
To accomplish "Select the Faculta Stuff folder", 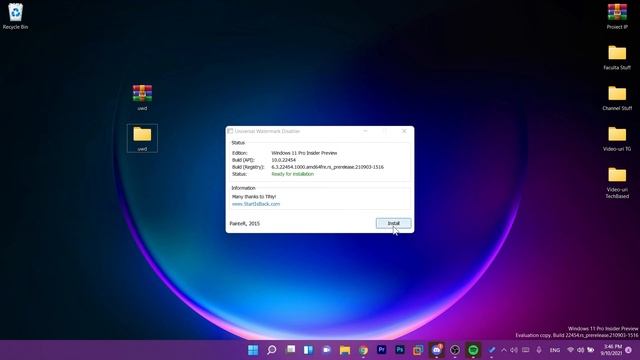I will pos(617,57).
